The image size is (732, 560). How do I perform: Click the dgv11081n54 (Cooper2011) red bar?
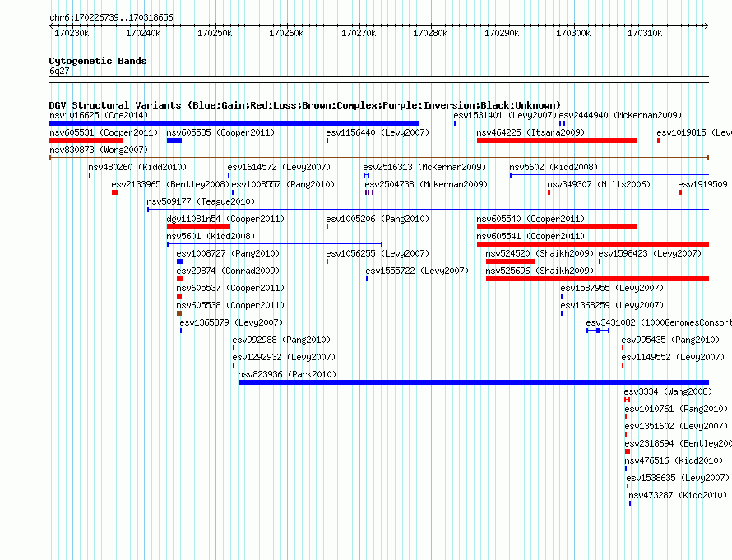click(x=198, y=227)
